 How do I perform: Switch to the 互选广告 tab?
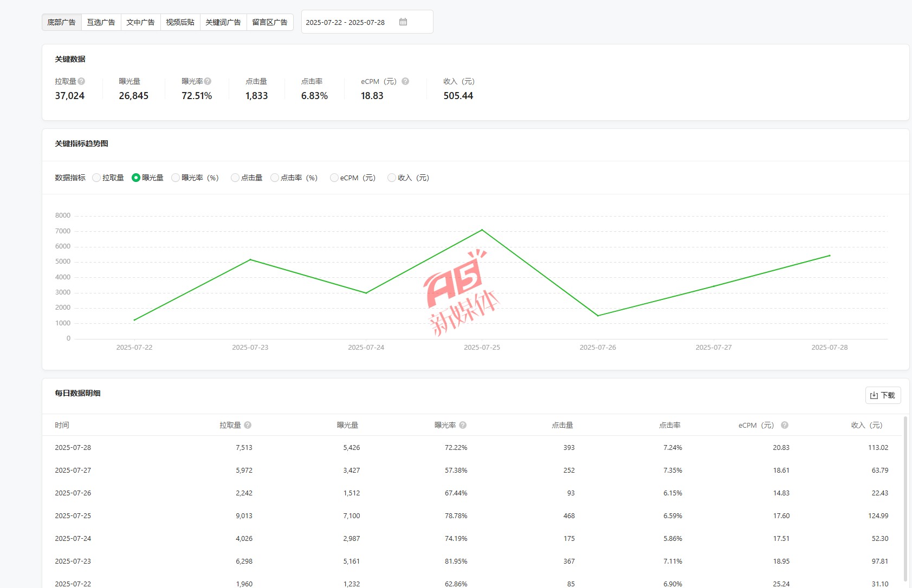coord(101,22)
